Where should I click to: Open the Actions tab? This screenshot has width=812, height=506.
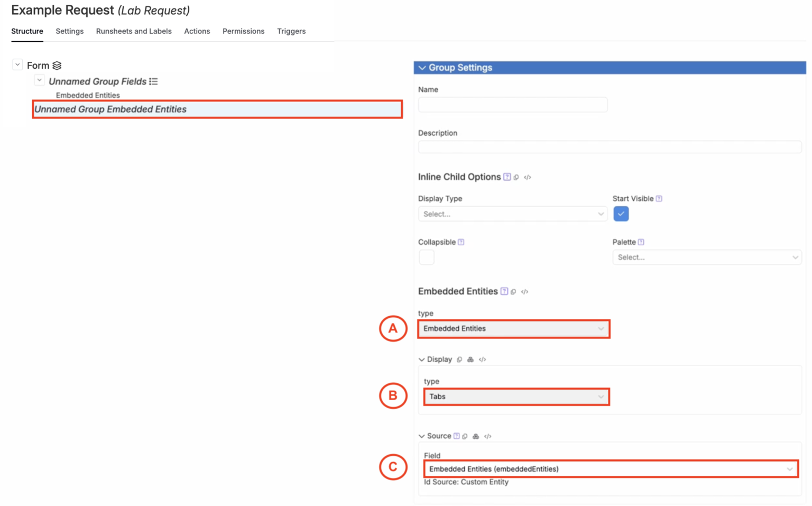[x=197, y=31]
